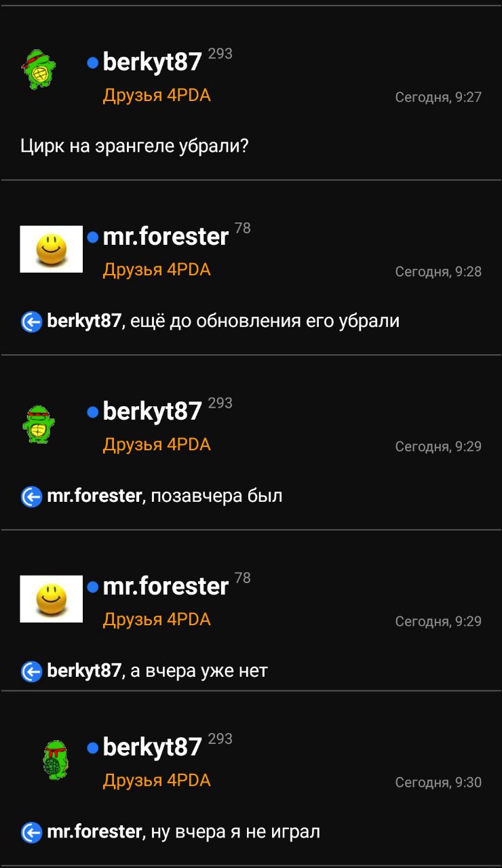Tap reputation number 78 in the 9:28 post
The image size is (502, 868).
[243, 229]
